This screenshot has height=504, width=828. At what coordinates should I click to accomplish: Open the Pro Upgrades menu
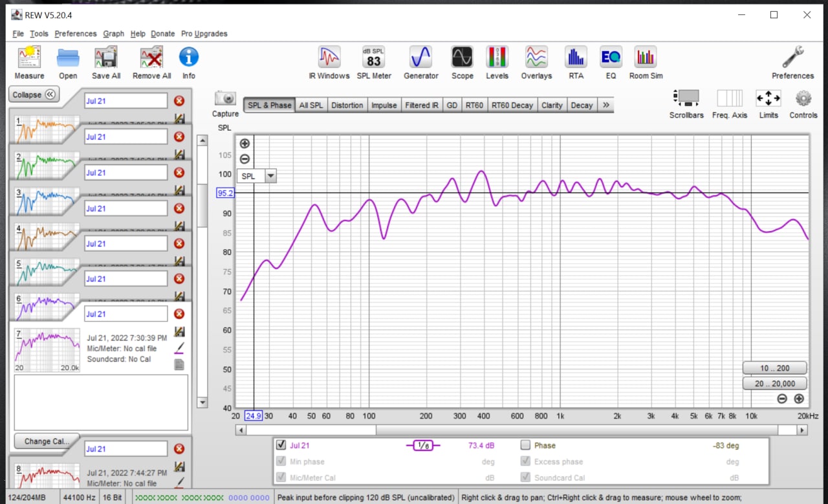204,34
